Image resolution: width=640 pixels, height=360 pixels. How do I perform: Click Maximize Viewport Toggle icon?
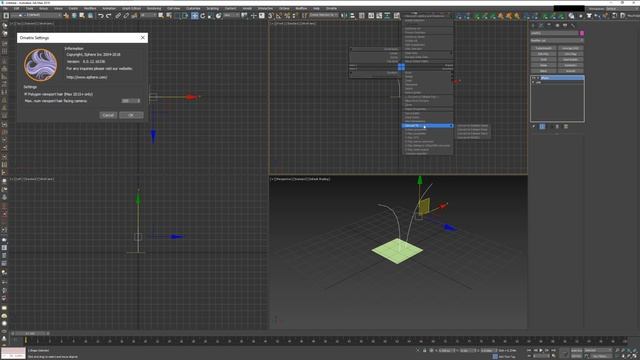(634, 356)
